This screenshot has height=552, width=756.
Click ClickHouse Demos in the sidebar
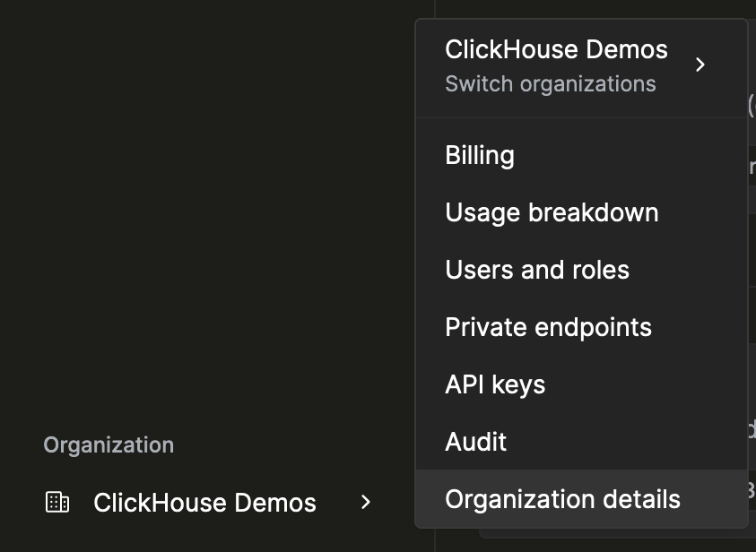(x=204, y=503)
